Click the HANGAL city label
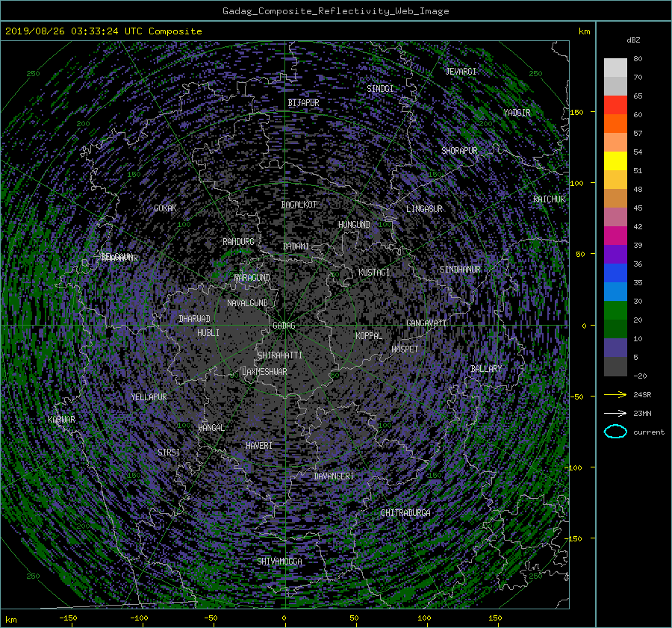Image resolution: width=672 pixels, height=628 pixels. pos(211,428)
